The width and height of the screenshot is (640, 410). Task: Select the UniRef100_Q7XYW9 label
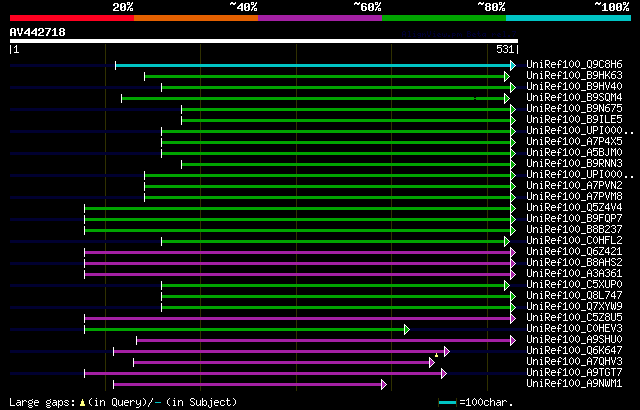(574, 307)
